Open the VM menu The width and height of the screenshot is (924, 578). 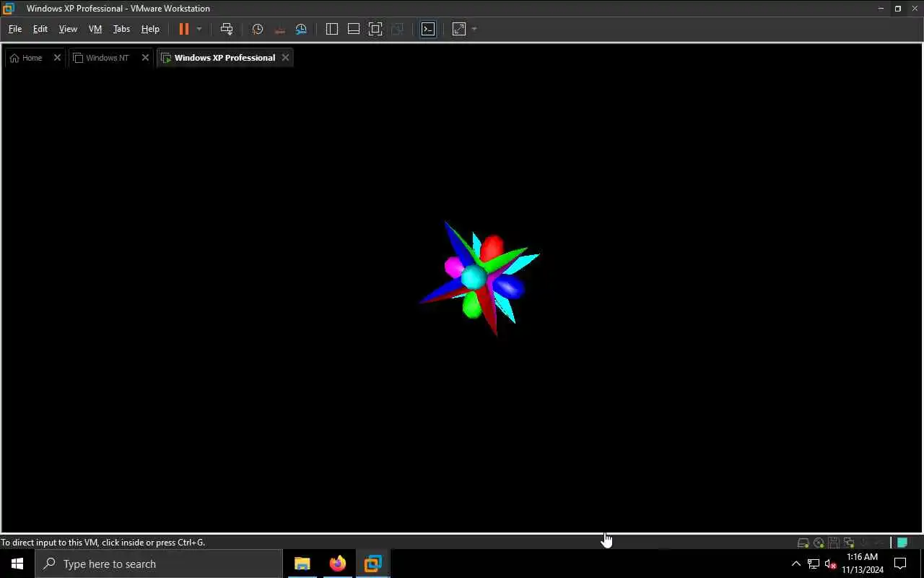95,29
